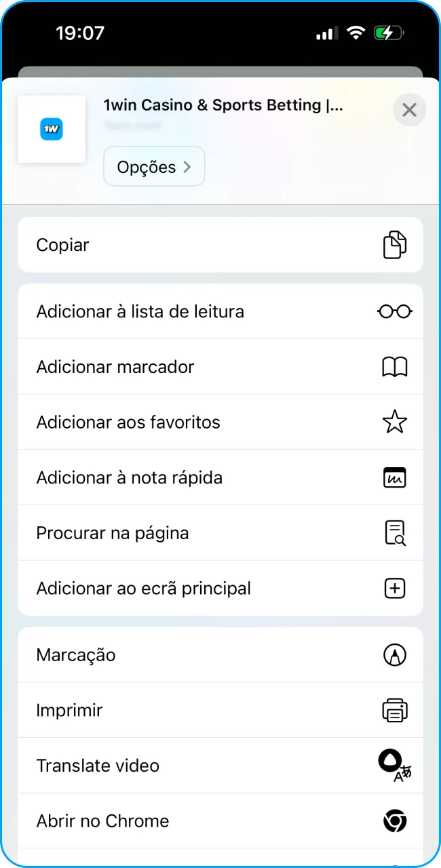The height and width of the screenshot is (868, 441).
Task: Tap the Chrome icon beside Abrir no Chrome
Action: coord(395,821)
